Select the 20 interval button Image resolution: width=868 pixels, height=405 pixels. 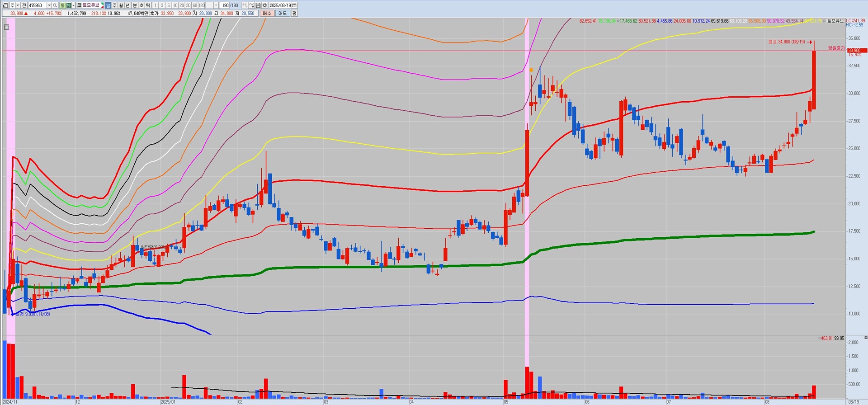pos(182,5)
